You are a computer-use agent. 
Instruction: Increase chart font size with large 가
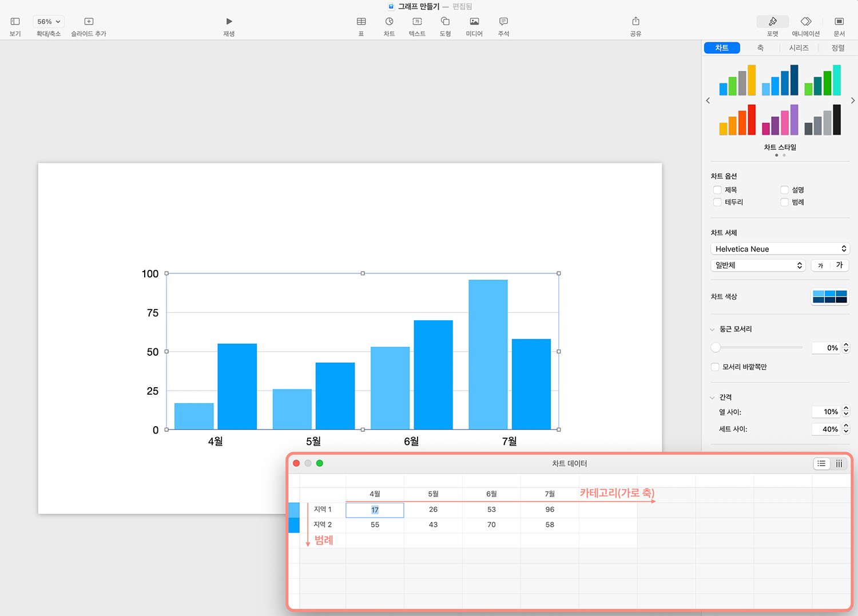[839, 265]
